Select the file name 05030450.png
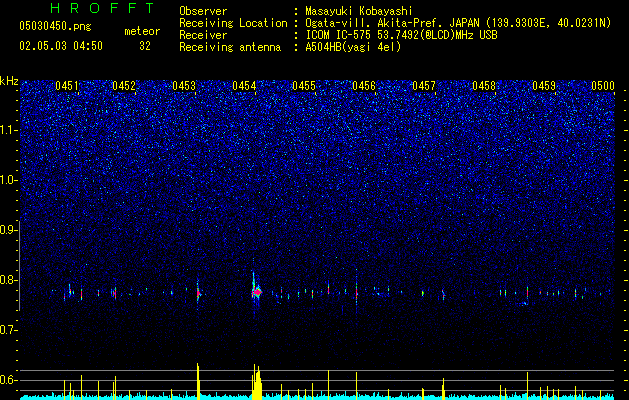The width and height of the screenshot is (629, 400). [x=55, y=26]
